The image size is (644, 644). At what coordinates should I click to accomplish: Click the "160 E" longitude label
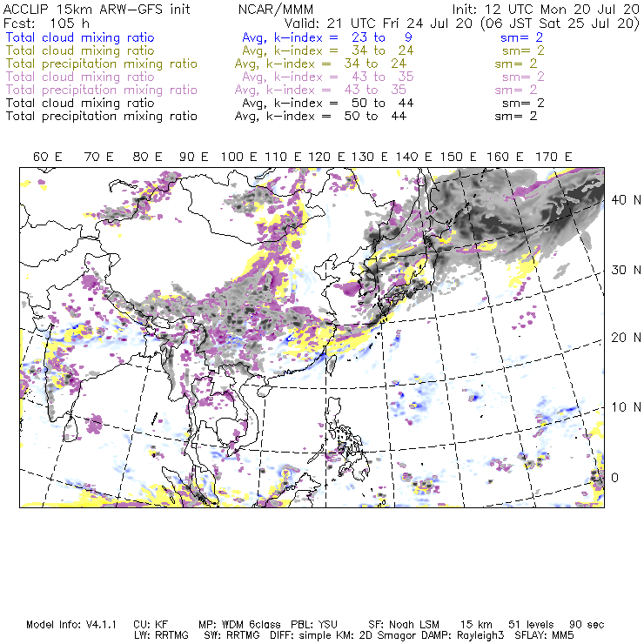[x=505, y=157]
